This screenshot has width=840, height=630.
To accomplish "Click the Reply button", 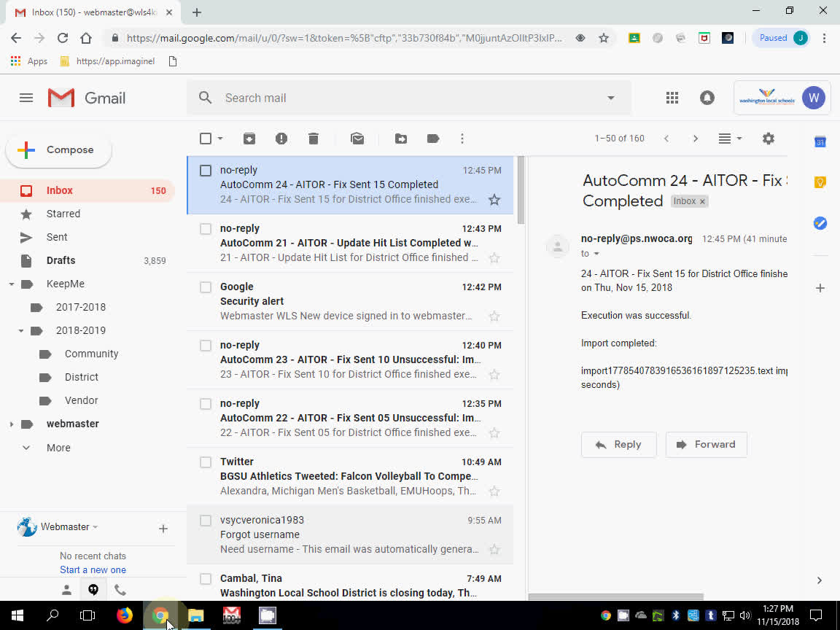I will coord(618,444).
